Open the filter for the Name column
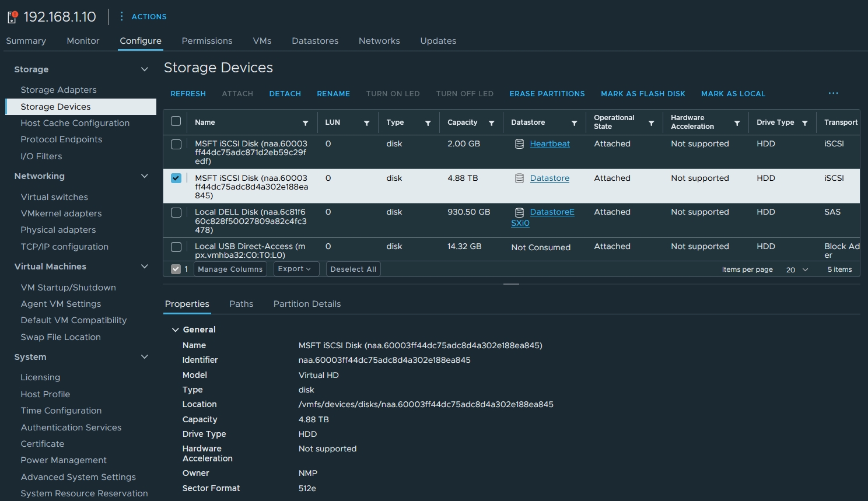 (x=306, y=122)
